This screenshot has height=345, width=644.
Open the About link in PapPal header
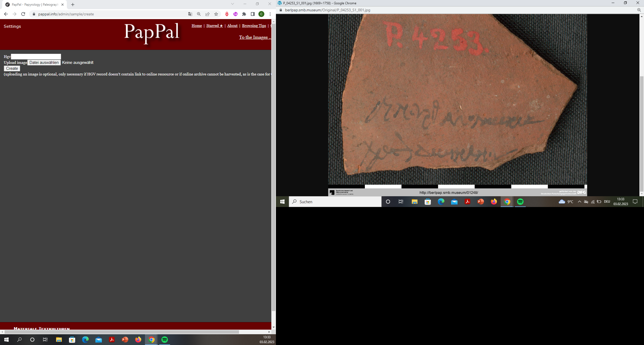click(232, 26)
